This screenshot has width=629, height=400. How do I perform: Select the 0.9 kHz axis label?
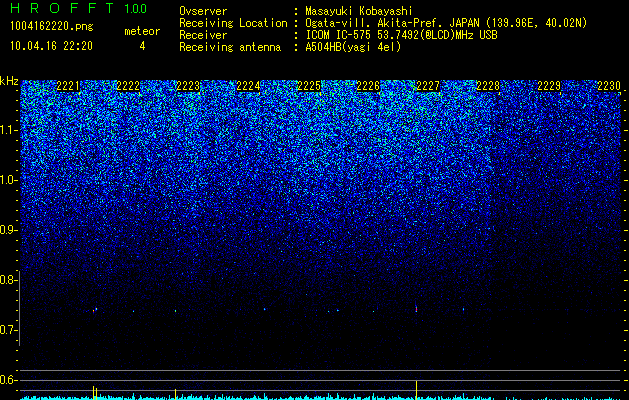pos(8,230)
